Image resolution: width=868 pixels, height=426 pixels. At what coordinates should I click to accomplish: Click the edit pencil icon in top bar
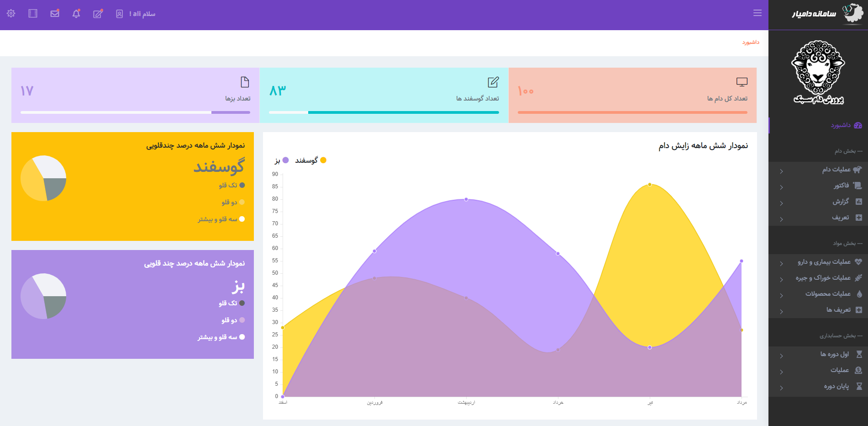click(x=98, y=14)
